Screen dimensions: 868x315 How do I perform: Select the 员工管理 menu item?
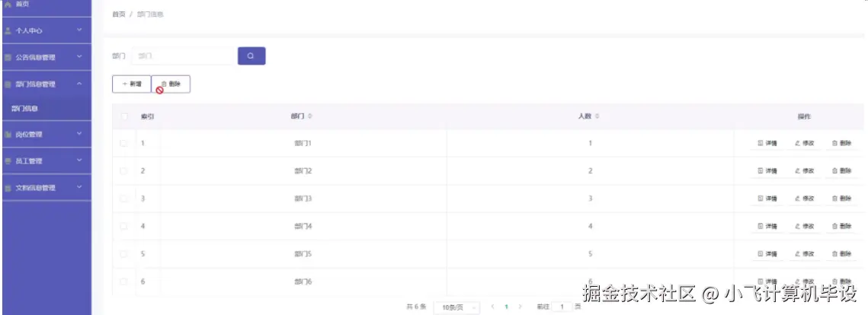[x=46, y=161]
